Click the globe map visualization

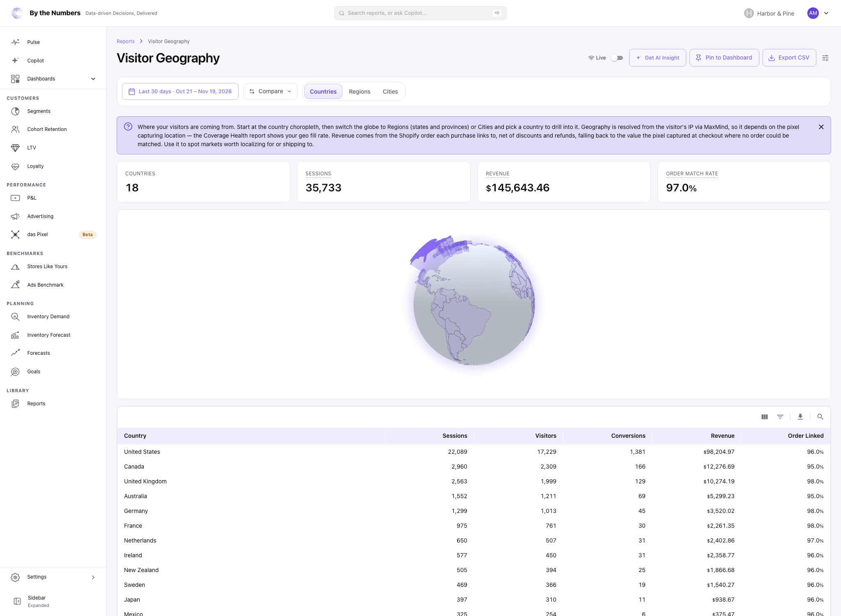click(474, 304)
